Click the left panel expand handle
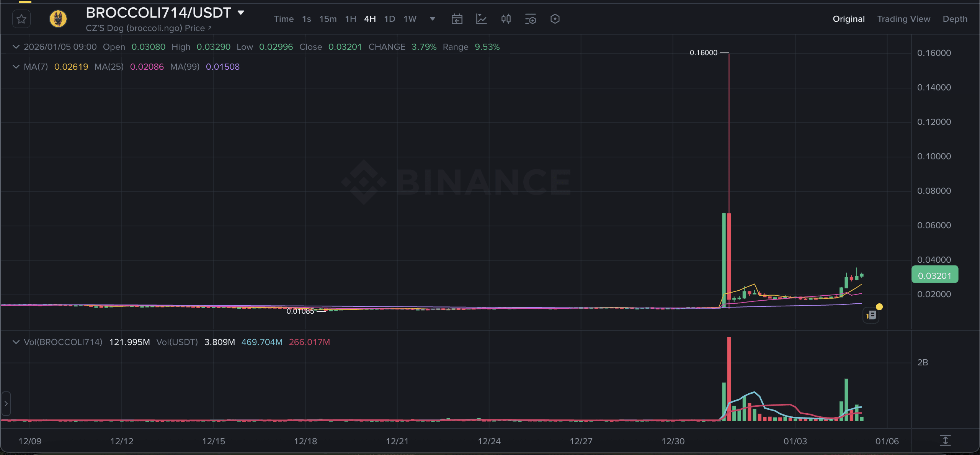This screenshot has width=980, height=455. point(5,403)
